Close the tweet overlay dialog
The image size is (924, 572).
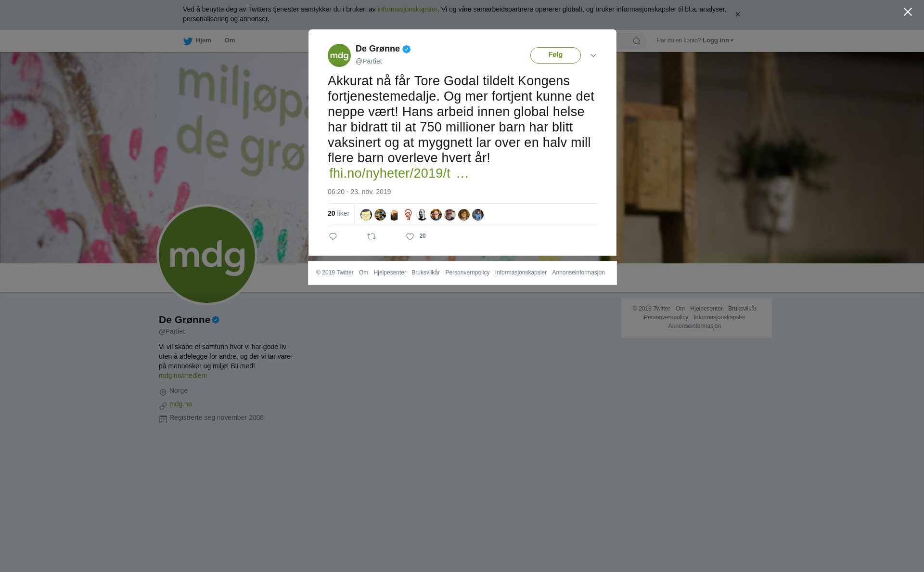pyautogui.click(x=908, y=12)
